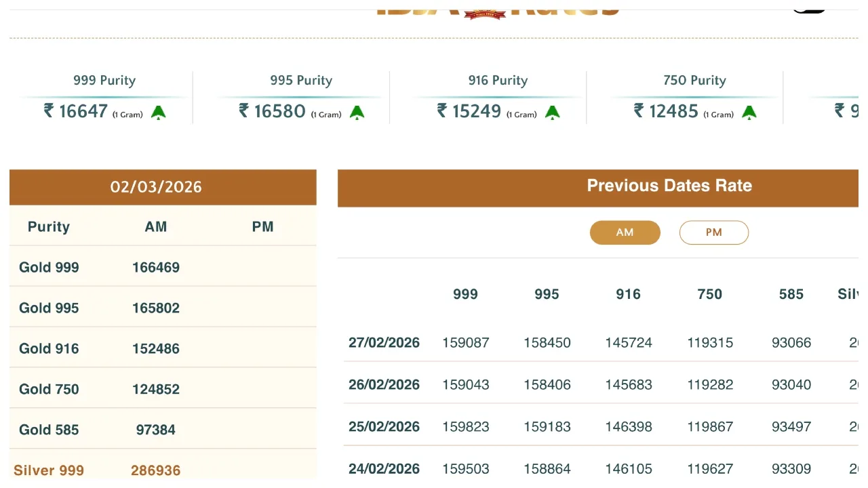Click the PM column header in today's table
868x488 pixels.
(x=262, y=227)
